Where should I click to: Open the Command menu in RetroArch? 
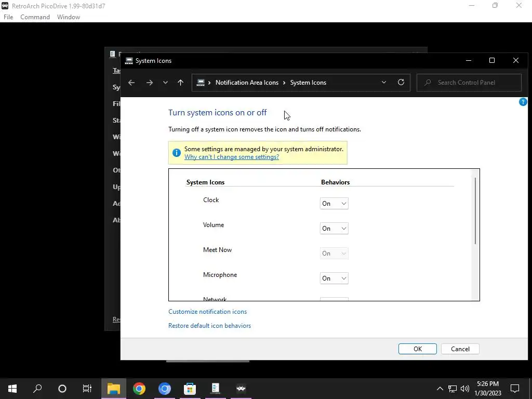pos(35,17)
